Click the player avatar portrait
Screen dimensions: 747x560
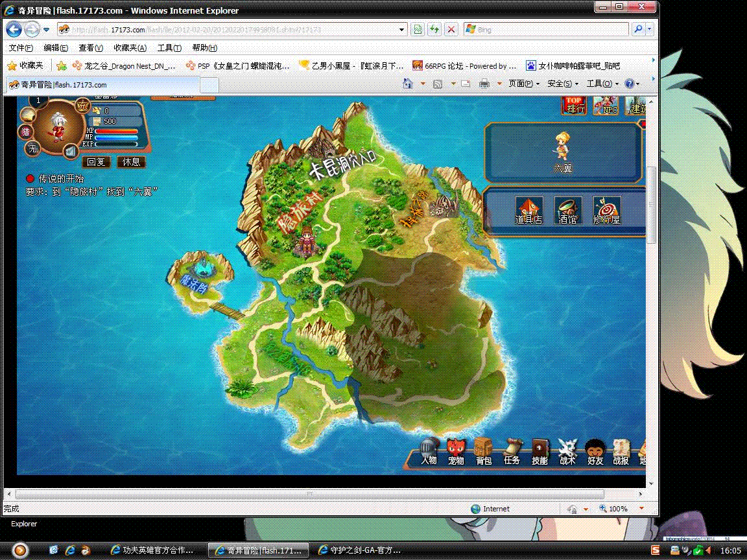[58, 126]
